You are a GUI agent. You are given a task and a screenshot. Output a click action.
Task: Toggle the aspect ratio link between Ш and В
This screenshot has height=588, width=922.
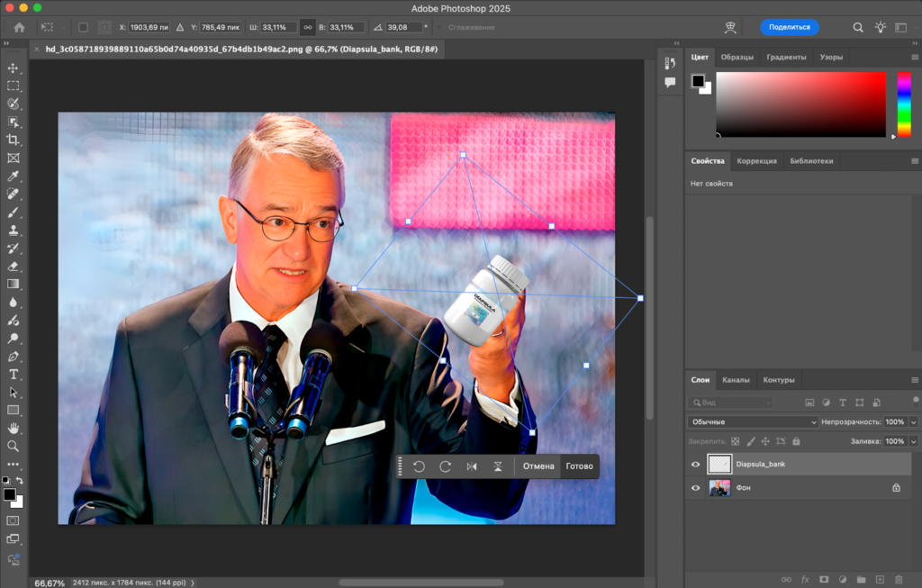[x=307, y=28]
